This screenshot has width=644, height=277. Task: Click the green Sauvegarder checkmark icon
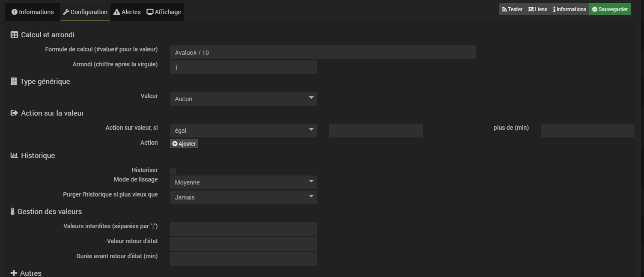(x=594, y=9)
